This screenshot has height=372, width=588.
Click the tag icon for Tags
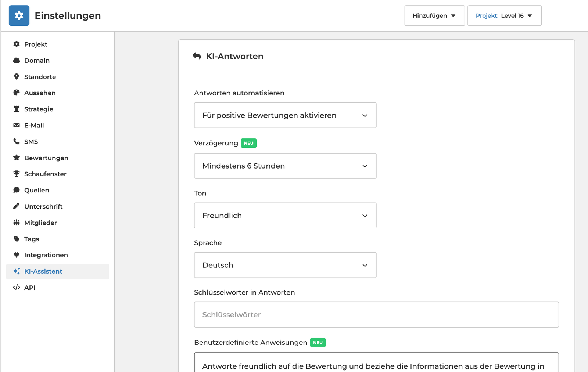[x=17, y=239]
